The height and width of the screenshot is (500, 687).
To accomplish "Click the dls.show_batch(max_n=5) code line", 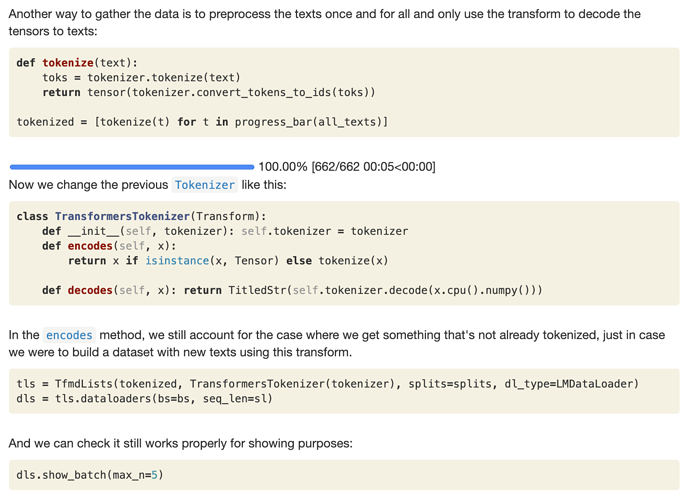I will pos(90,474).
